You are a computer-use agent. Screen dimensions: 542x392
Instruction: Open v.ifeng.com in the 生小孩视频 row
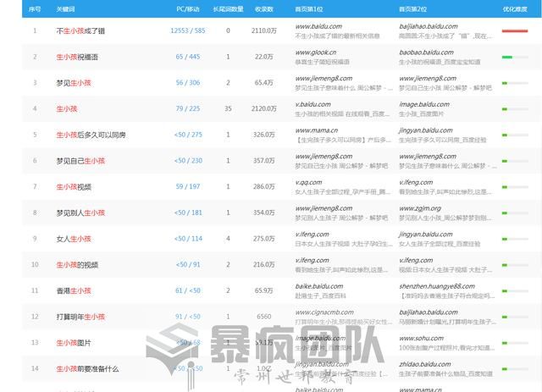click(416, 182)
